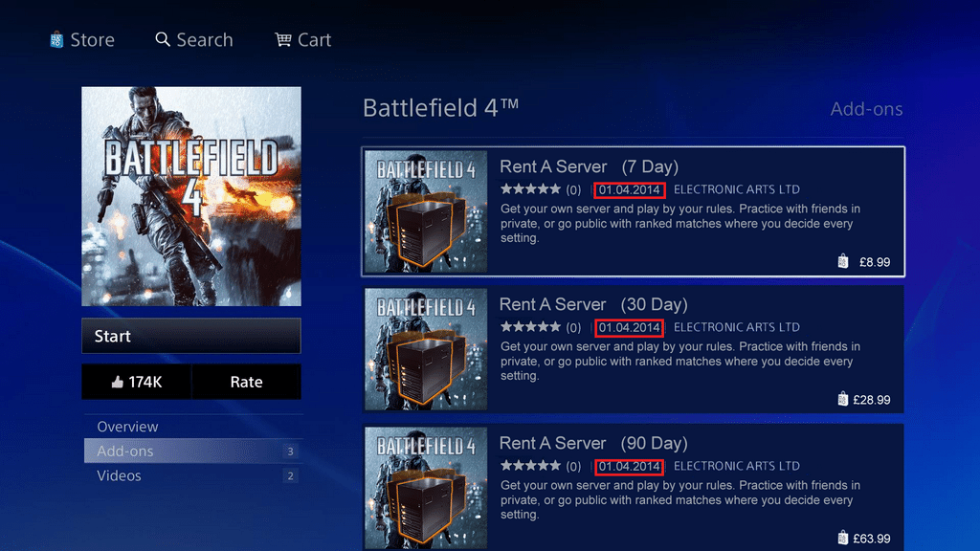Screen dimensions: 980x551
Task: Click the star rating of the 7 Day server
Action: [x=529, y=190]
